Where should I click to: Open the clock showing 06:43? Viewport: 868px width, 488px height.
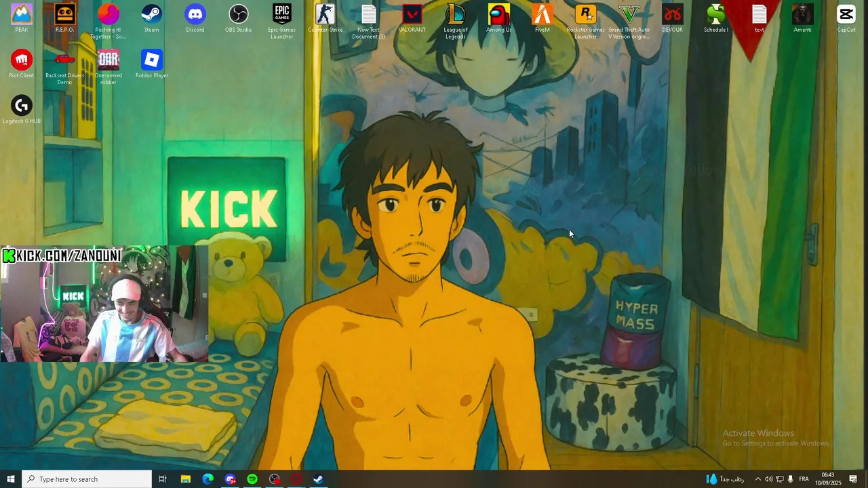coord(828,479)
